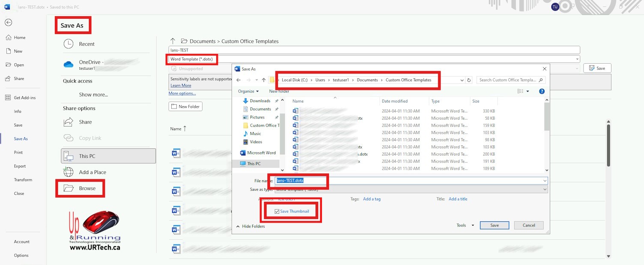Open the dialog help question mark
The width and height of the screenshot is (644, 265).
(542, 91)
